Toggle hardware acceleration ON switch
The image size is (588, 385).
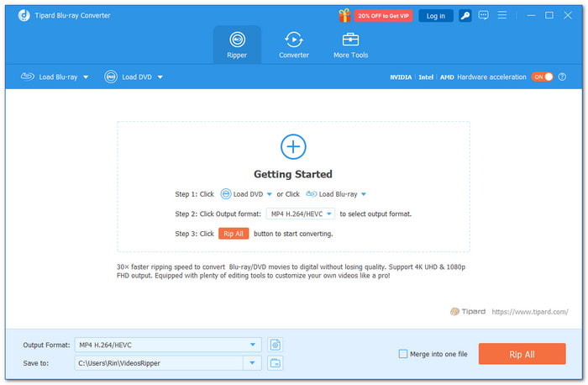[x=542, y=77]
